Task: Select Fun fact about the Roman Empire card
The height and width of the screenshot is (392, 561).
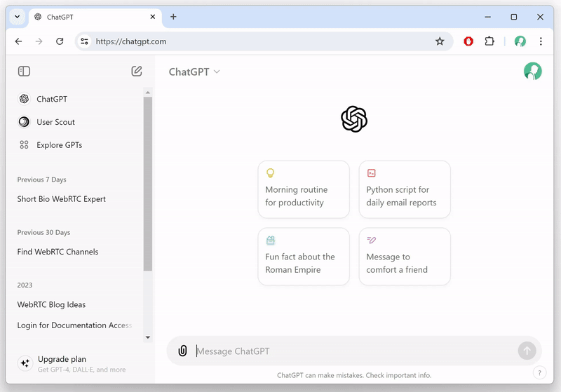Action: point(304,257)
